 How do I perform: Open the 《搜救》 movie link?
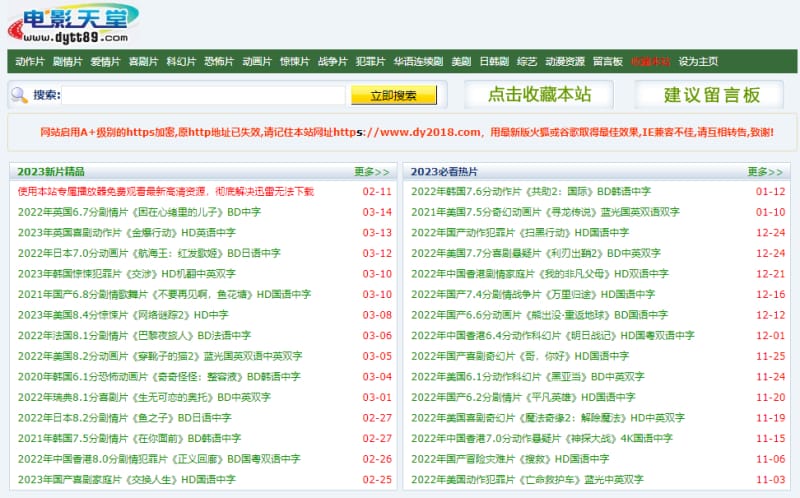(510, 459)
